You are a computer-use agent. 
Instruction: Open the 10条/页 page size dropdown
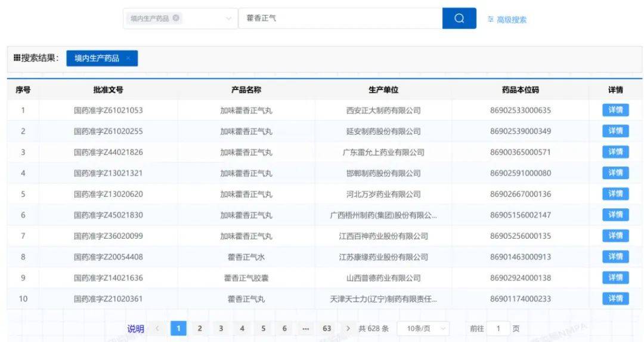click(423, 328)
